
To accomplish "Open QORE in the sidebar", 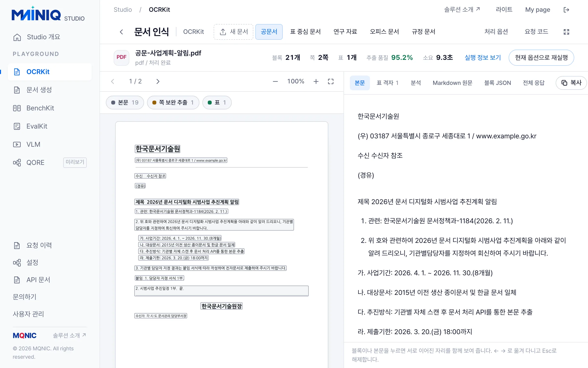I will 50,163.
